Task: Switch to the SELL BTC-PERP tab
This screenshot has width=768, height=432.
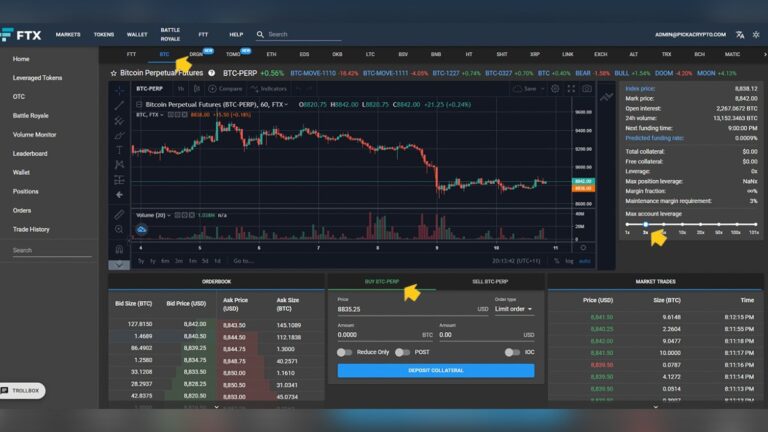Action: 490,282
